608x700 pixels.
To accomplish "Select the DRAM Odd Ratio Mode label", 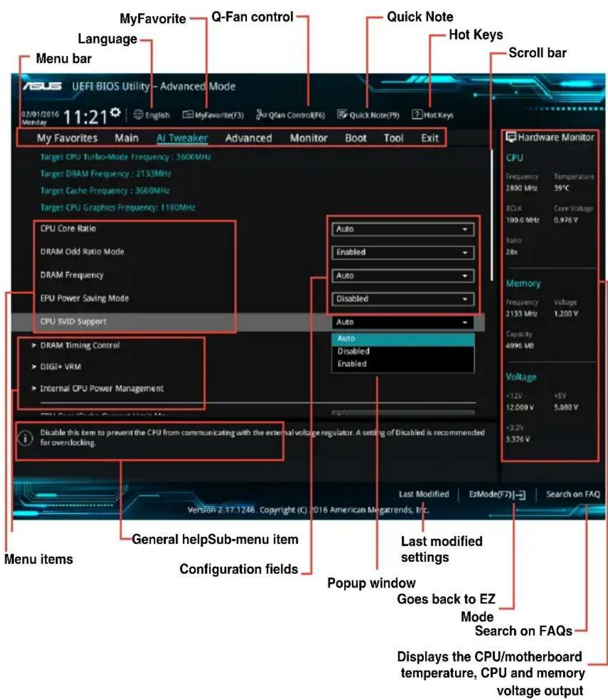I will (x=82, y=252).
